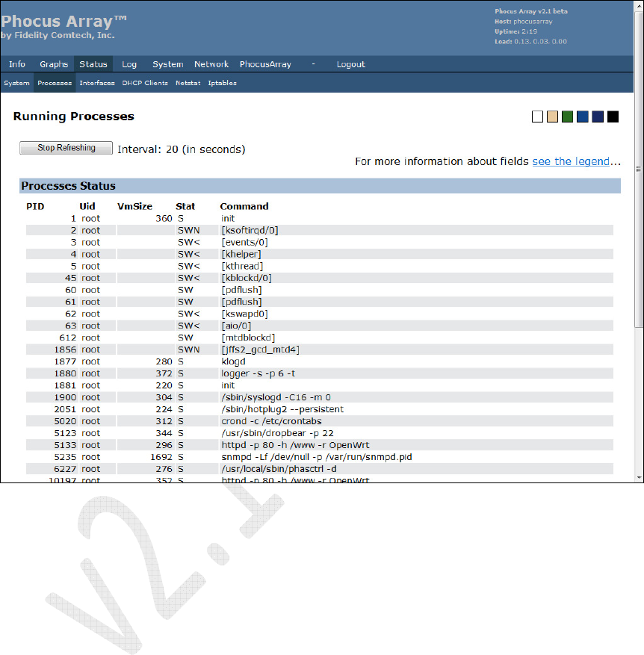Viewport: 644px width, 655px height.
Task: Switch to the Netstat subtab
Action: click(188, 83)
